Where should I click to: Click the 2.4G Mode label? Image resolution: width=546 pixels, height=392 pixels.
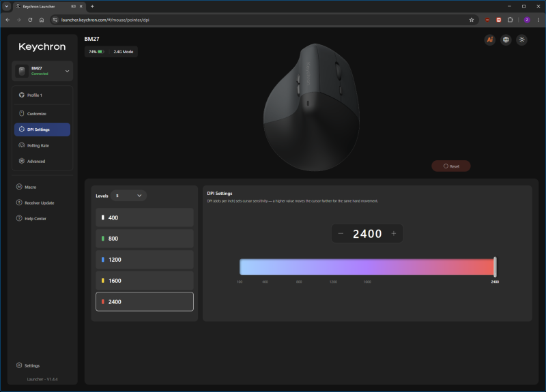(124, 52)
